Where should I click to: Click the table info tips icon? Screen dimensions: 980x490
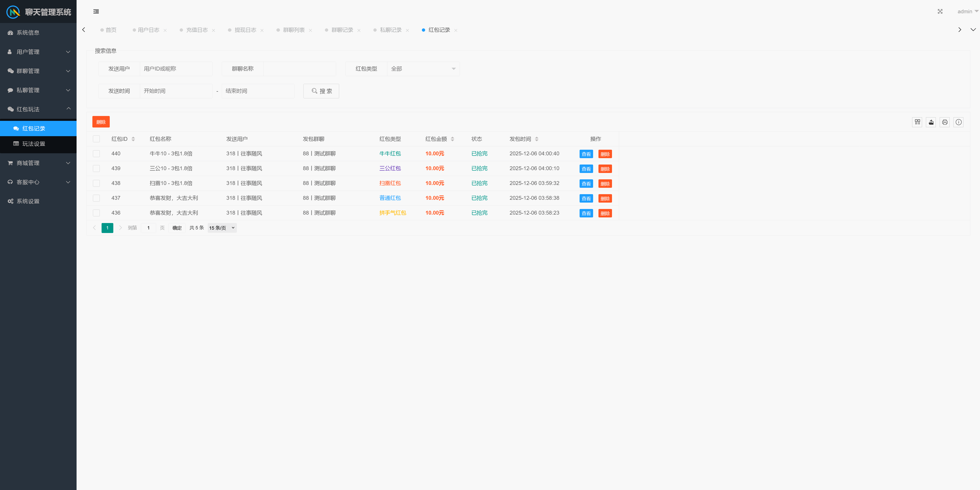(958, 122)
